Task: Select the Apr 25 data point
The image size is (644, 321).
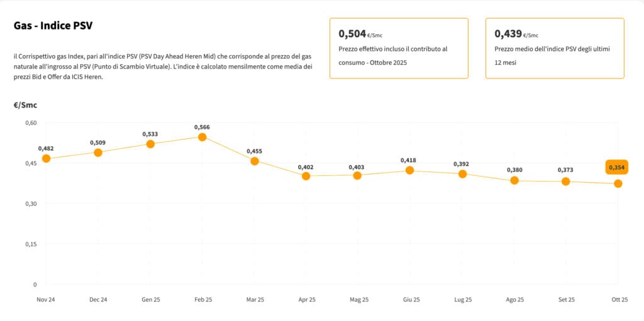Action: (306, 176)
